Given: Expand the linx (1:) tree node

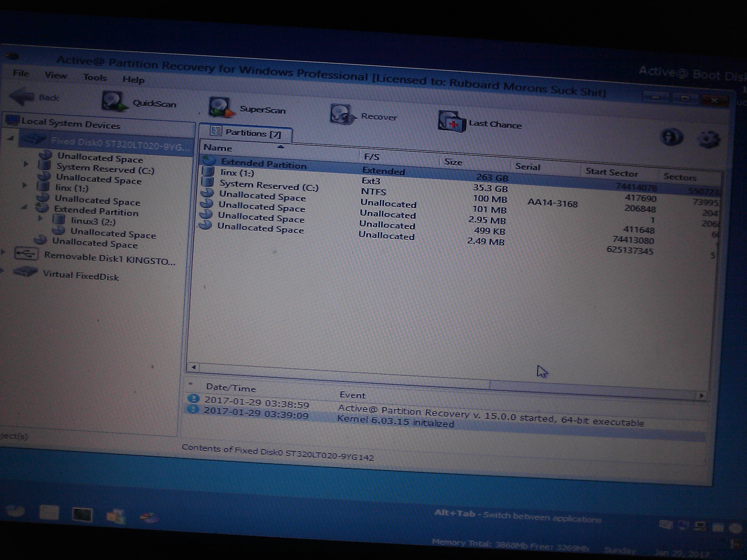Looking at the screenshot, I should [25, 185].
